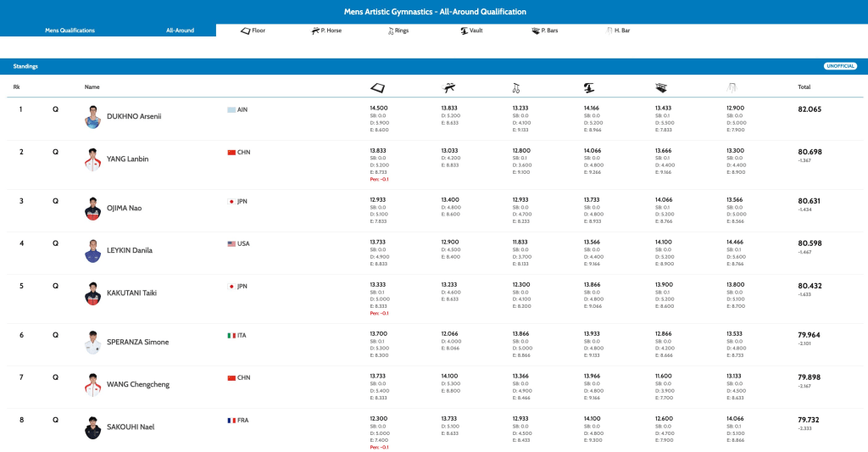The image size is (868, 452).
Task: Open the P. Horse tab
Action: (x=326, y=31)
